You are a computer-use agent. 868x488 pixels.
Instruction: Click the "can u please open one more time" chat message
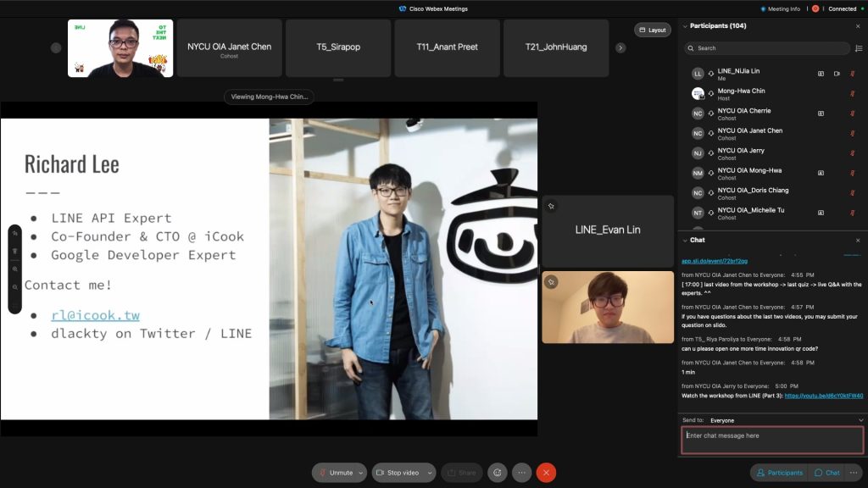pyautogui.click(x=749, y=348)
